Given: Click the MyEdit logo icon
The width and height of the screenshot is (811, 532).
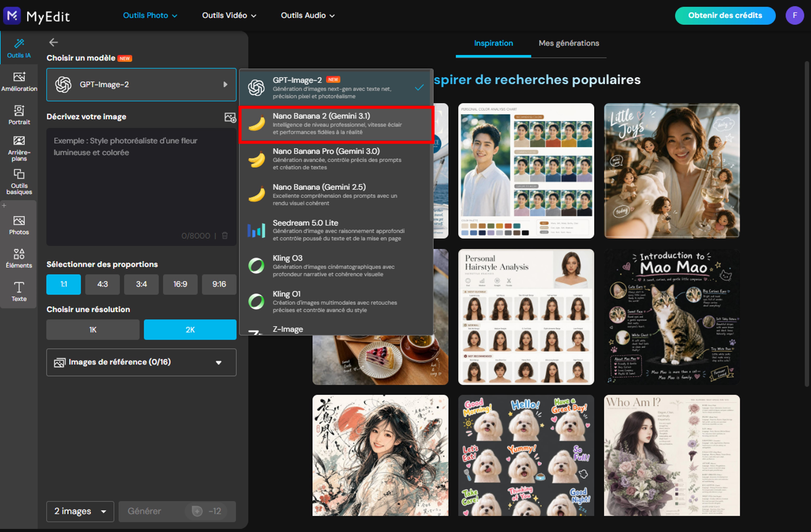Looking at the screenshot, I should (x=12, y=16).
